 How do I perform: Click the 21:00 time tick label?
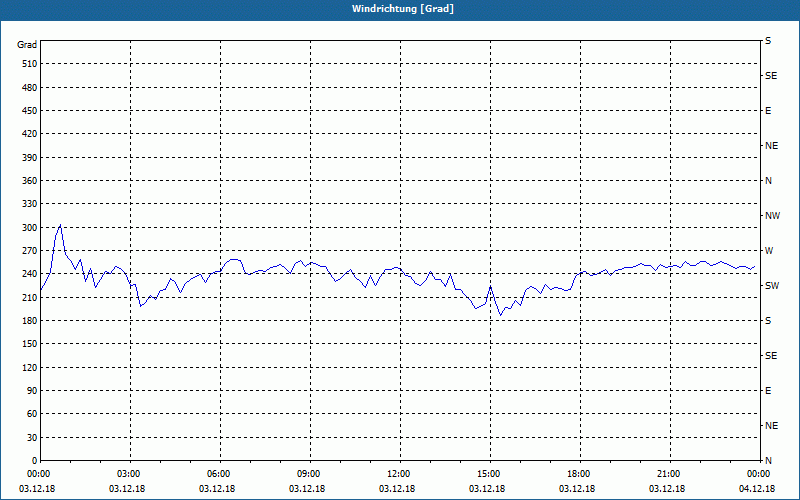click(x=668, y=474)
